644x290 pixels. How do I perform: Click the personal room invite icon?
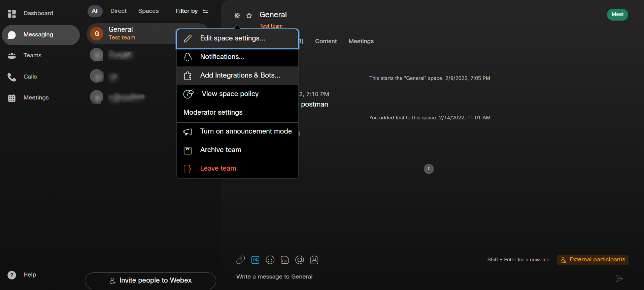pyautogui.click(x=314, y=260)
